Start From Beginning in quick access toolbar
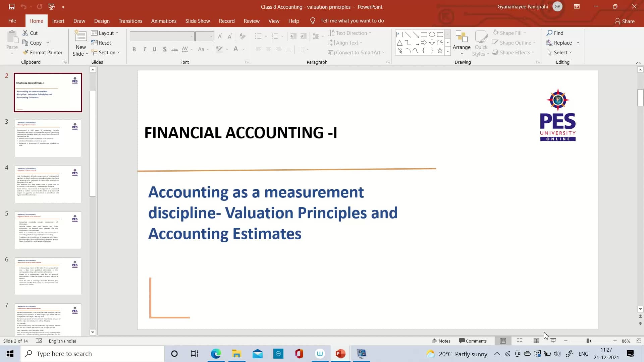The height and width of the screenshot is (362, 644). [51, 7]
